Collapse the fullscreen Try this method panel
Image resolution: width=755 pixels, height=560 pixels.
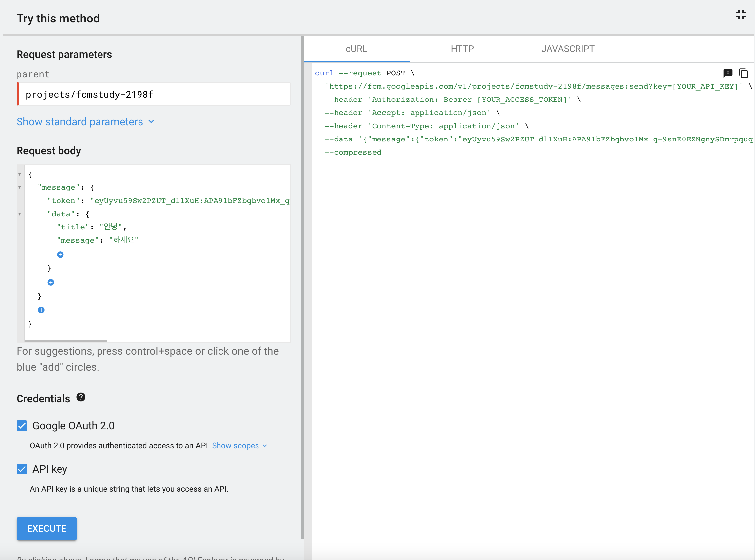point(741,15)
